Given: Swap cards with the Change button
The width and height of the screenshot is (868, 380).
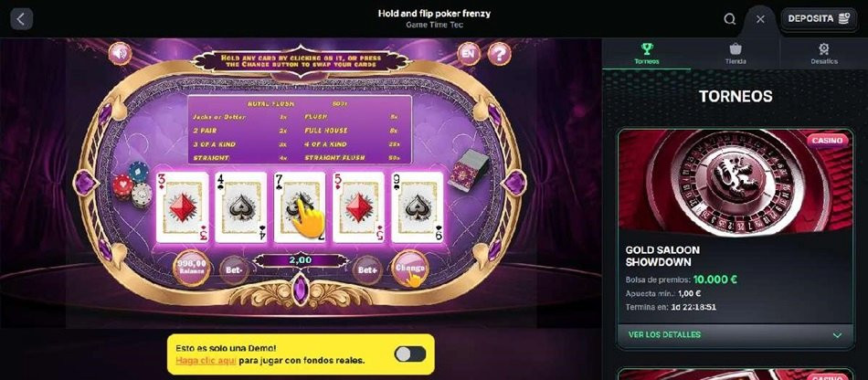Looking at the screenshot, I should 410,269.
